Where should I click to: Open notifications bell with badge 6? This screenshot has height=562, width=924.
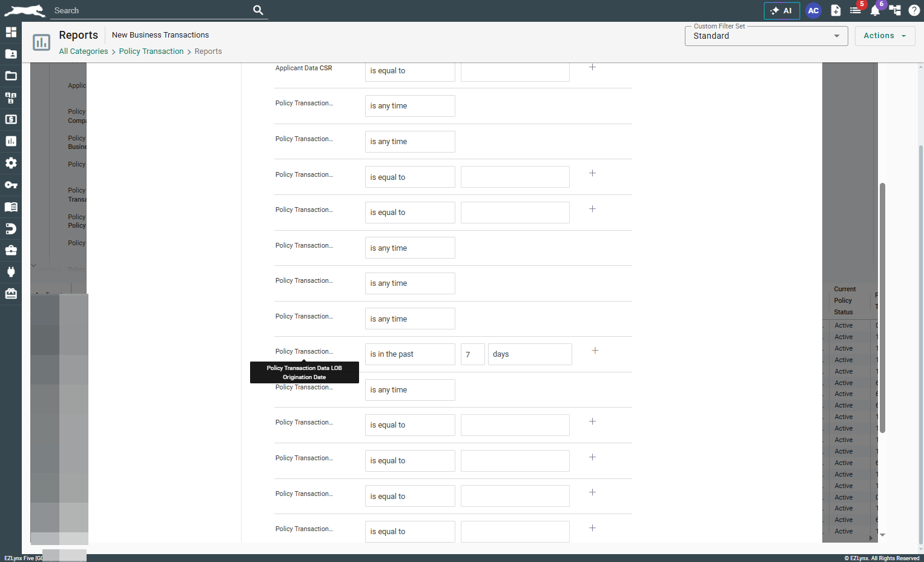[875, 10]
